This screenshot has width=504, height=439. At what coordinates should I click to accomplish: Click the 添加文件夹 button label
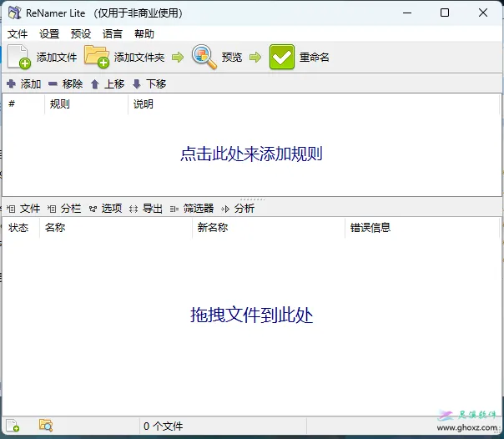[x=139, y=58]
